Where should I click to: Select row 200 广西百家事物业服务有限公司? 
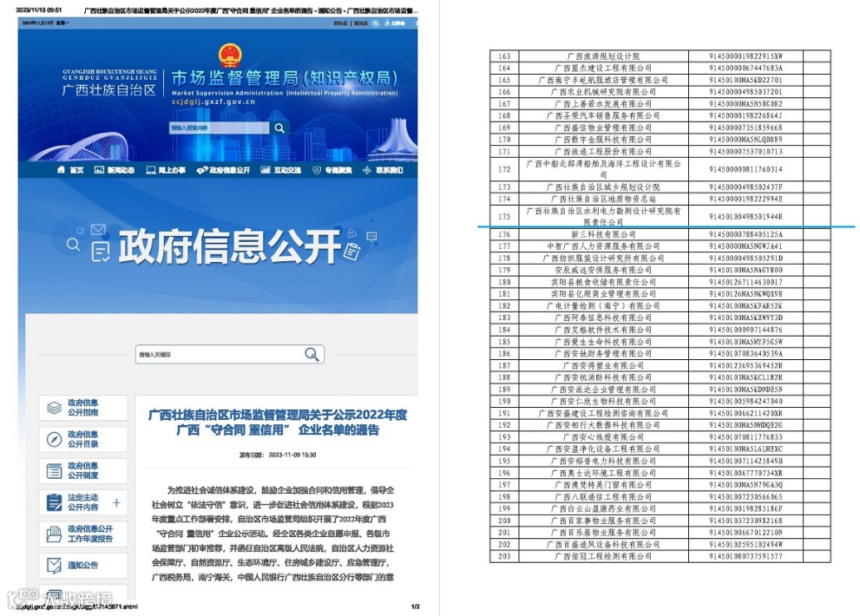tap(660, 520)
